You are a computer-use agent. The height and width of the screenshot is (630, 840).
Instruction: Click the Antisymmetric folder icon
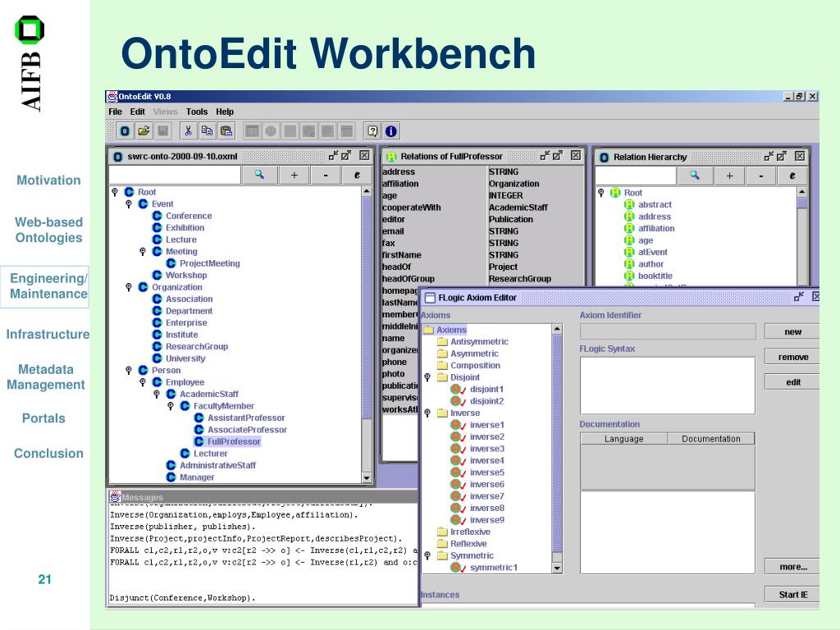click(442, 342)
